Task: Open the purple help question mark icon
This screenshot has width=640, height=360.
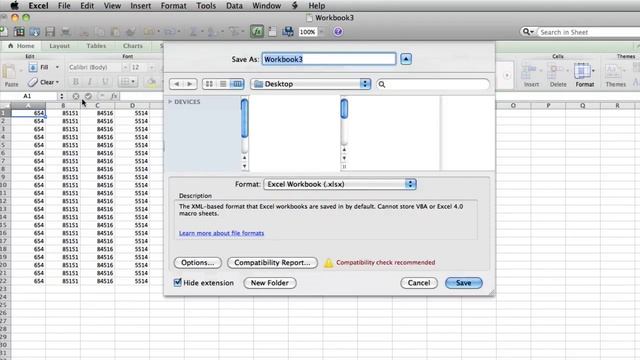Action: (x=338, y=32)
